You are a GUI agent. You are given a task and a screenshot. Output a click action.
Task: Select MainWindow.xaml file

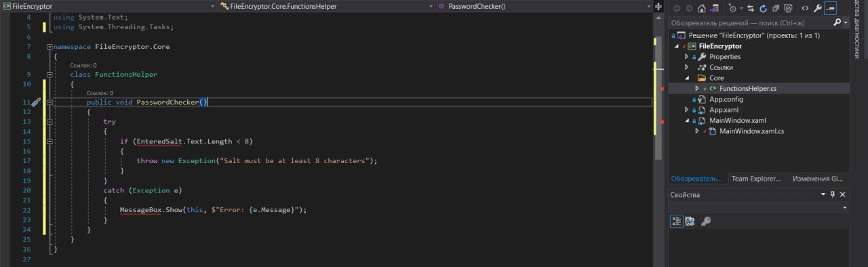click(x=737, y=120)
